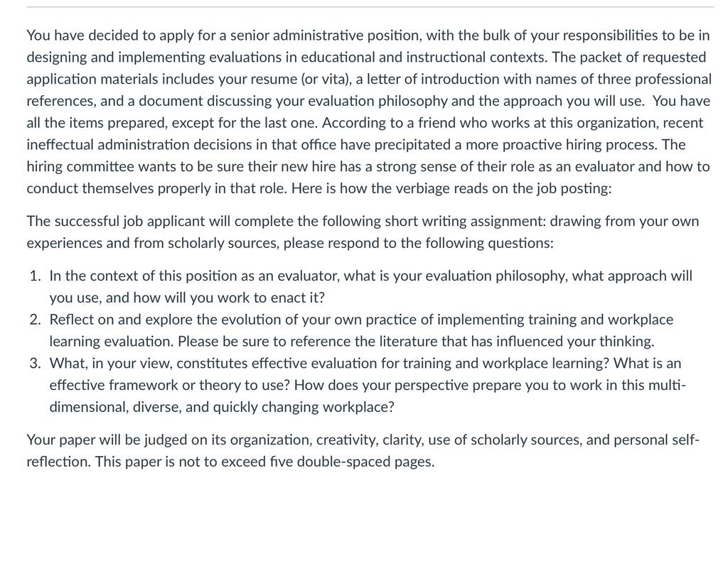Screen dimensions: 728x564
Task: Click the paragraph beginning "The successful job applicant"
Action: (x=363, y=232)
